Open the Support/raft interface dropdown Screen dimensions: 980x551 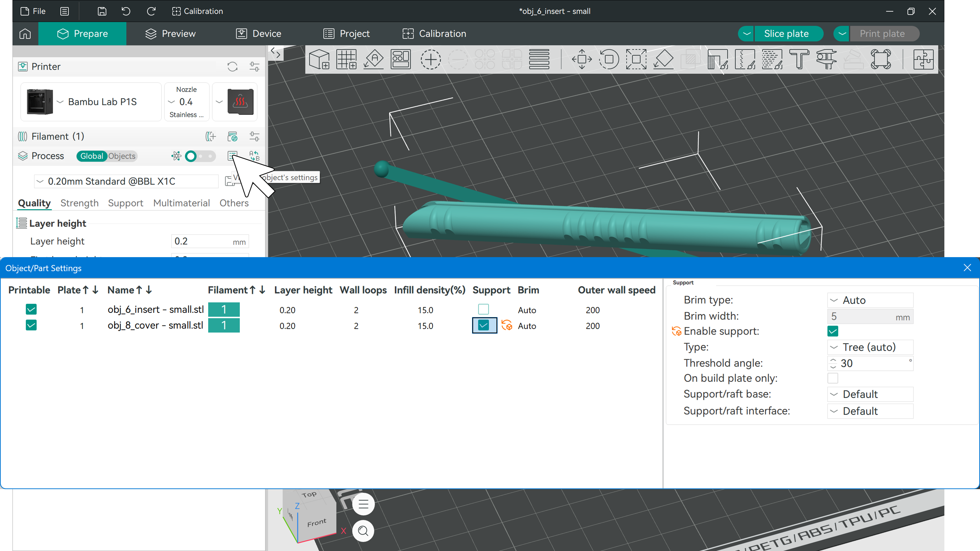(870, 411)
